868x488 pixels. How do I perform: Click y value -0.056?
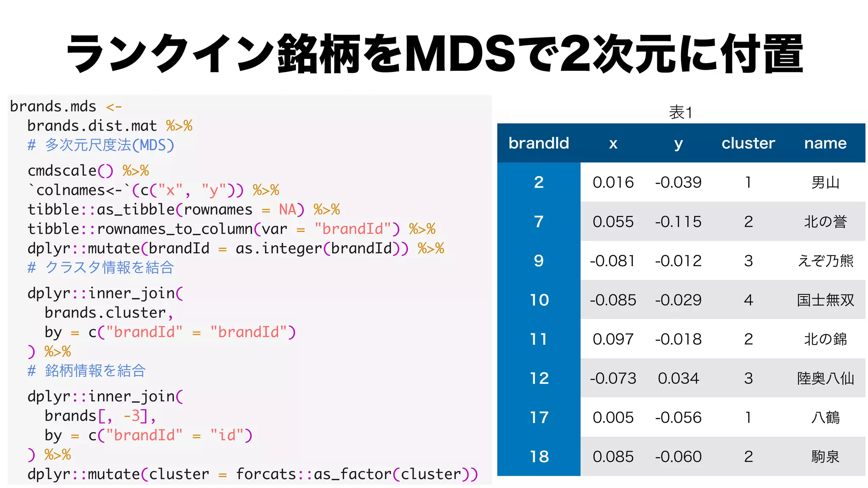678,417
